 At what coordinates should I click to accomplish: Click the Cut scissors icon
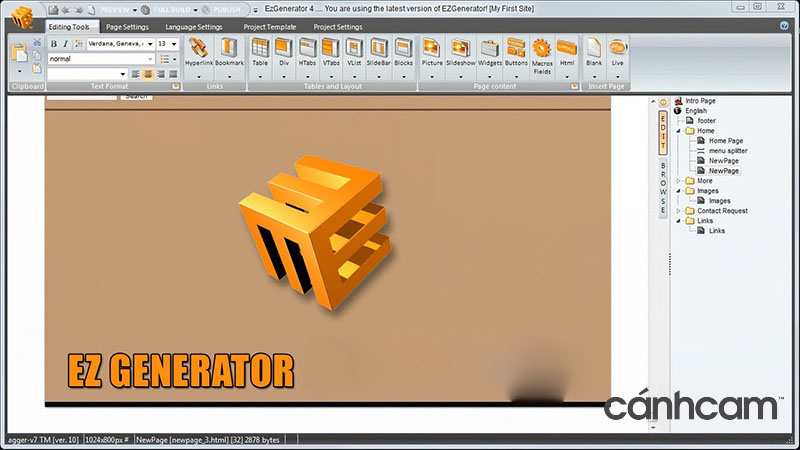[x=37, y=42]
